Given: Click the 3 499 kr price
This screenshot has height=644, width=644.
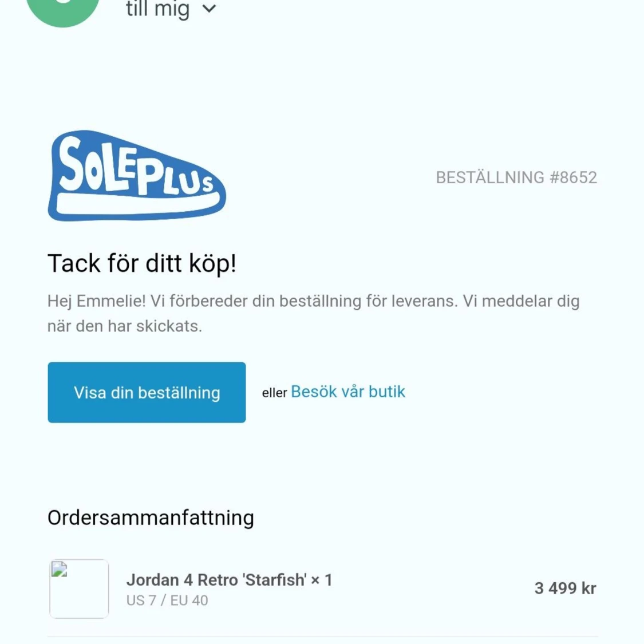Looking at the screenshot, I should [x=565, y=588].
